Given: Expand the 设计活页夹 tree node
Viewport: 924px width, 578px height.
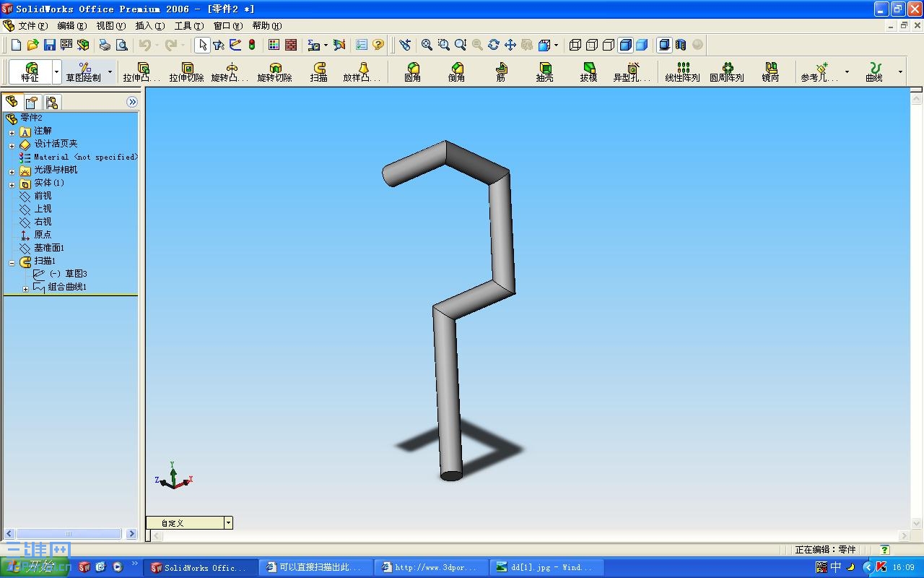Looking at the screenshot, I should click(x=12, y=145).
